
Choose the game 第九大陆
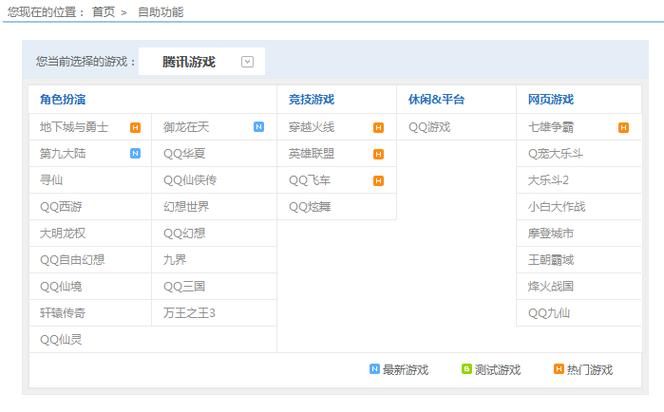(x=63, y=153)
